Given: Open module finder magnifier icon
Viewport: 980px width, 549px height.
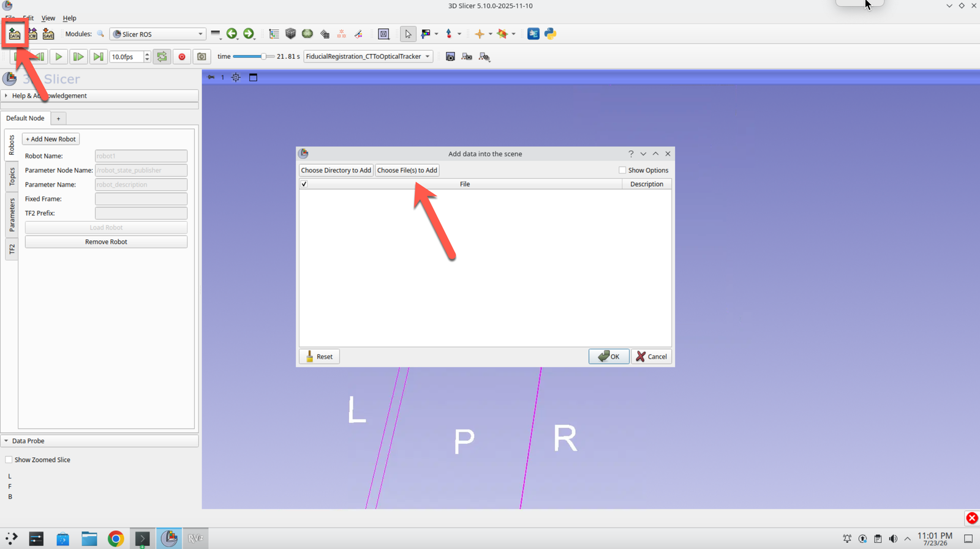Looking at the screenshot, I should 100,34.
